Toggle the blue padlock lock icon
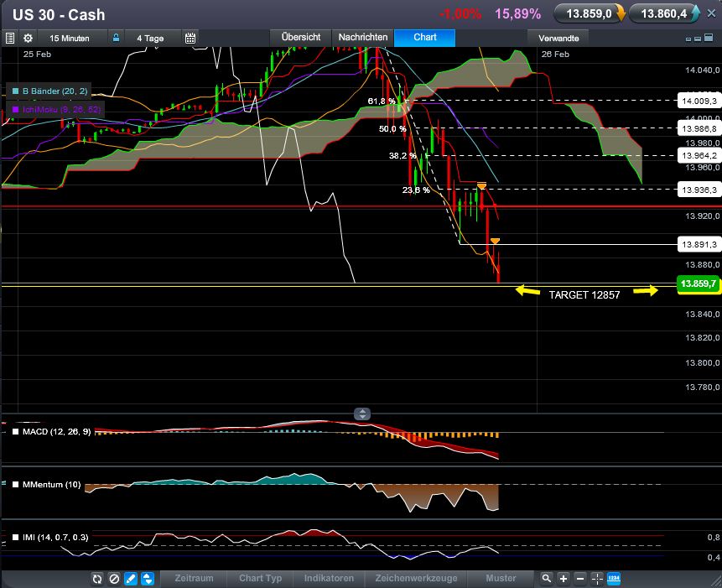The height and width of the screenshot is (588, 722). 116,38
